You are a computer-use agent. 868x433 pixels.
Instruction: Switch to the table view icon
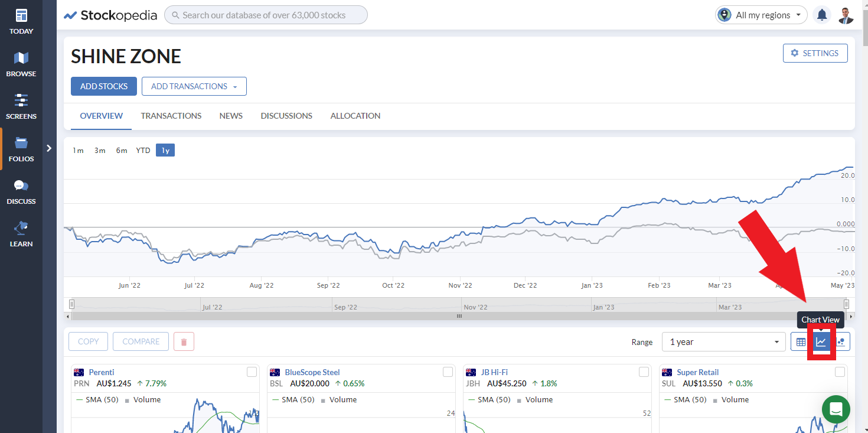point(801,342)
